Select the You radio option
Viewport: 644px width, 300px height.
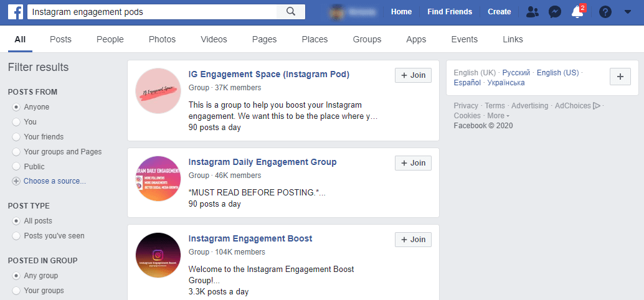[16, 122]
